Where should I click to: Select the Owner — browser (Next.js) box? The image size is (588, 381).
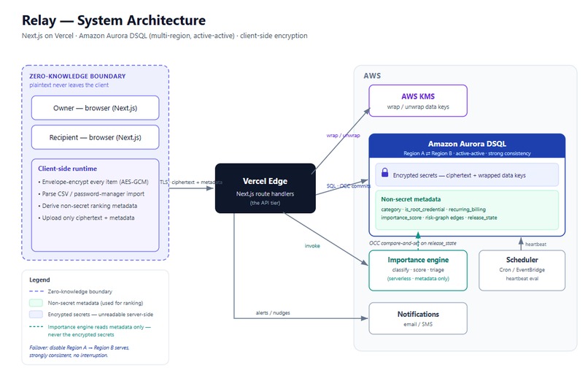click(x=96, y=108)
